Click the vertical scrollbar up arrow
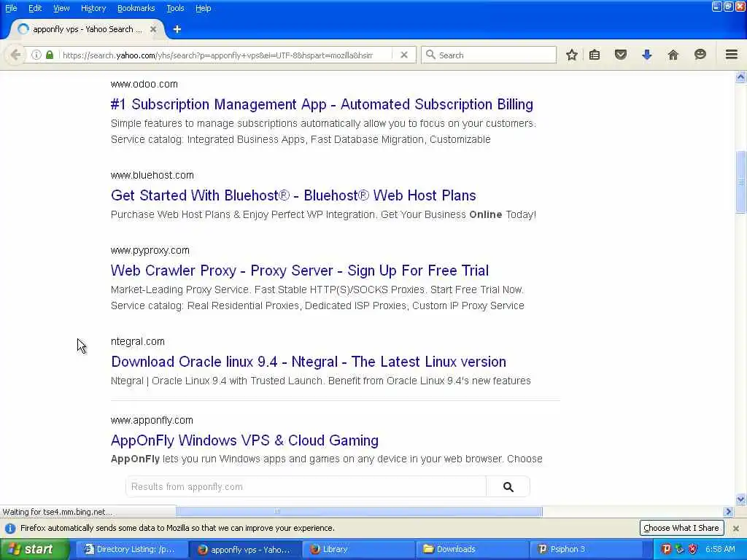 (x=741, y=77)
